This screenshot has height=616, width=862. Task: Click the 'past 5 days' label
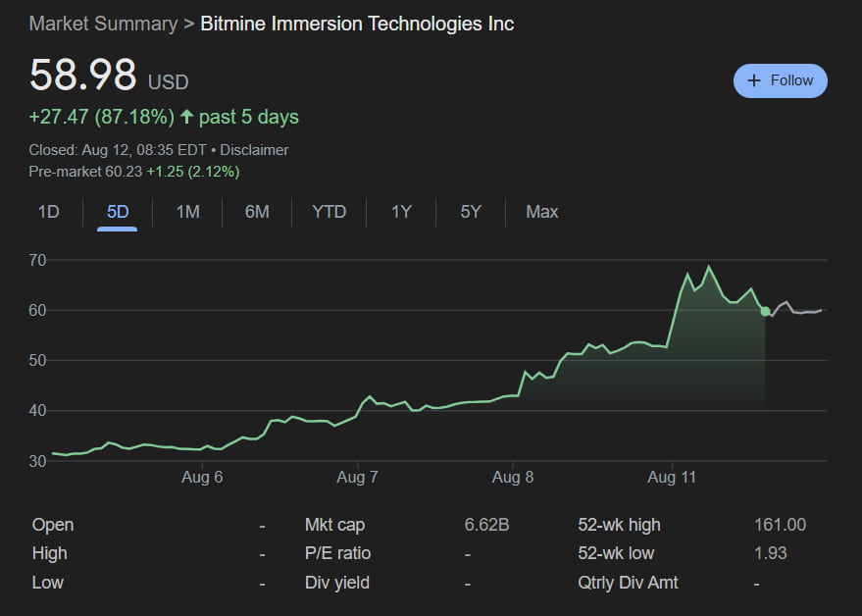pos(248,117)
